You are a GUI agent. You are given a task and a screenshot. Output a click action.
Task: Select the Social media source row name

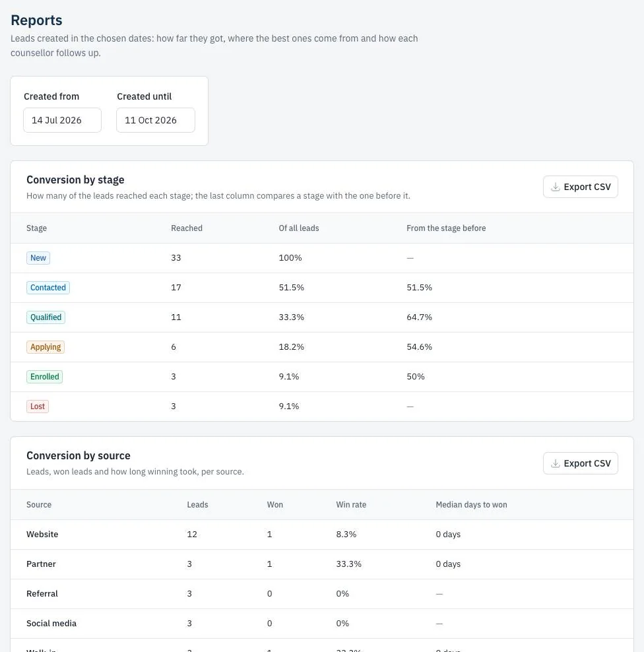(x=51, y=624)
